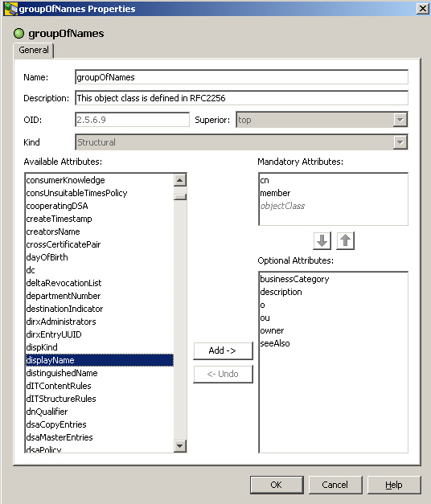Click into the Name input field
The height and width of the screenshot is (504, 431).
coord(241,77)
